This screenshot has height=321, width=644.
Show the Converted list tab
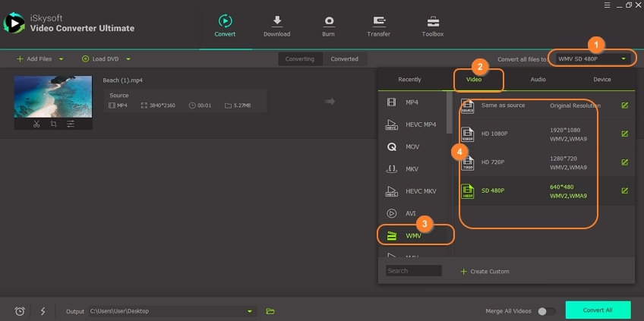point(345,59)
